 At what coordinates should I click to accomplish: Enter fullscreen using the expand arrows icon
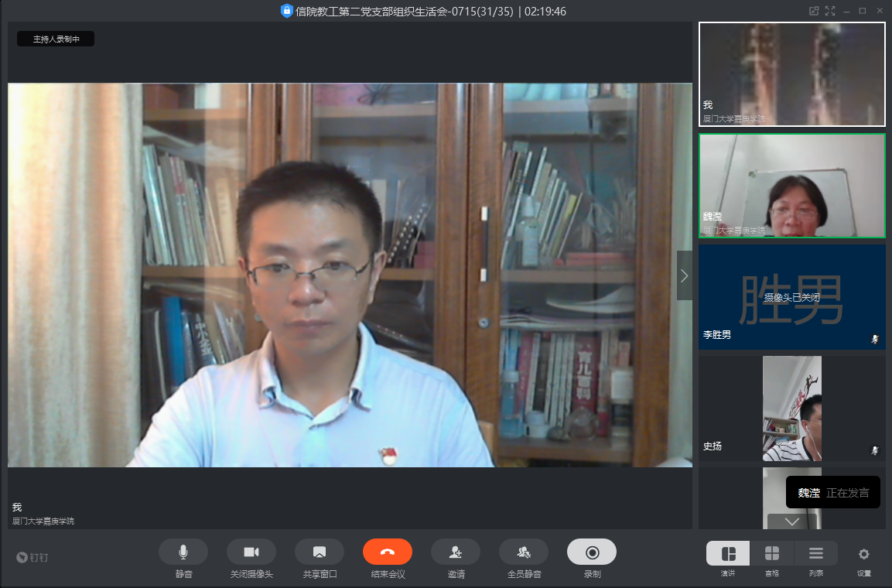click(830, 11)
